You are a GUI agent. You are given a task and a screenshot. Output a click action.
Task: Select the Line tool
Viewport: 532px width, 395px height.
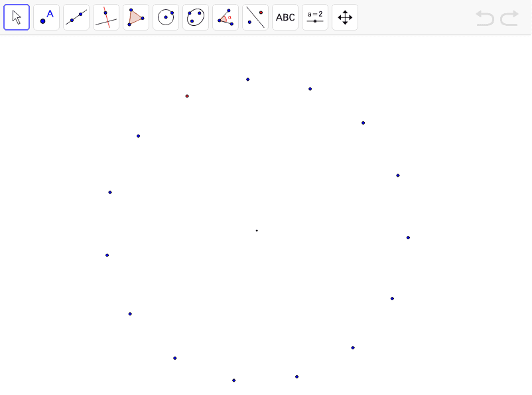(76, 17)
